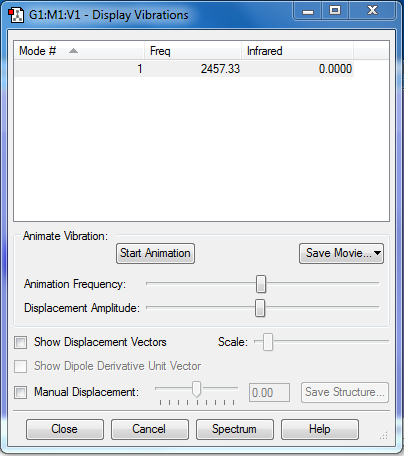
Task: Sort by the Freq column header
Action: click(193, 51)
